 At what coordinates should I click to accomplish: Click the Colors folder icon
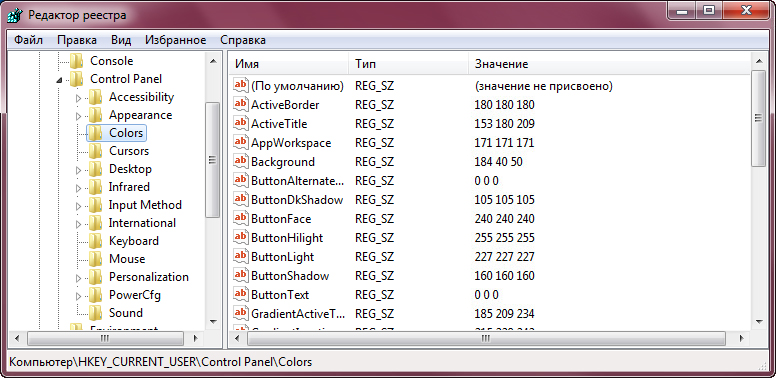(x=95, y=133)
